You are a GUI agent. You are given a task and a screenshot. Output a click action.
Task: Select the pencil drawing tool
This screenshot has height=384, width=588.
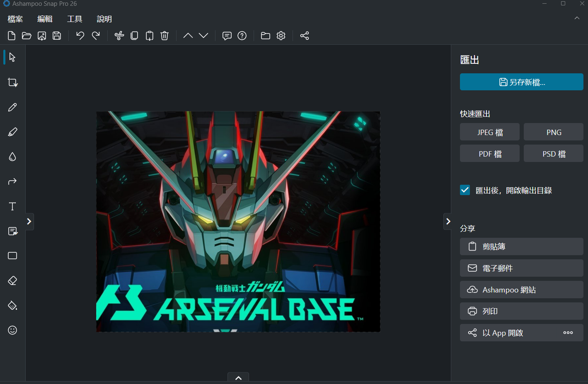point(12,107)
